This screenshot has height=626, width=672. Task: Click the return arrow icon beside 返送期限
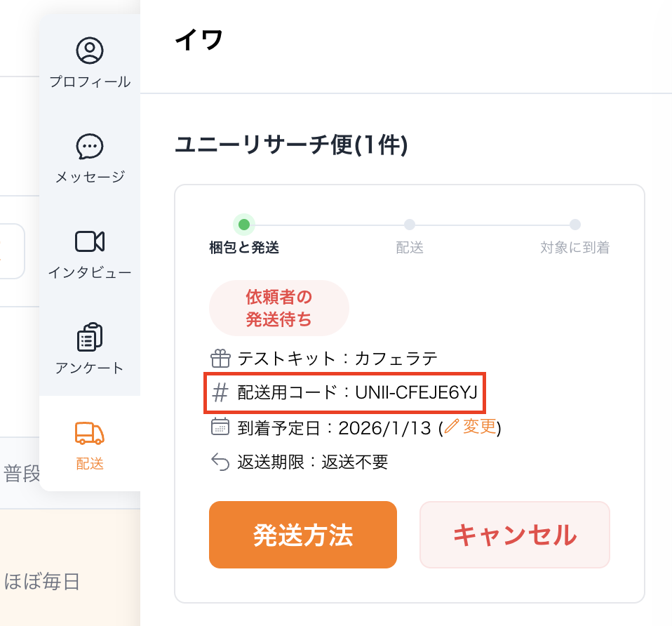tap(220, 462)
